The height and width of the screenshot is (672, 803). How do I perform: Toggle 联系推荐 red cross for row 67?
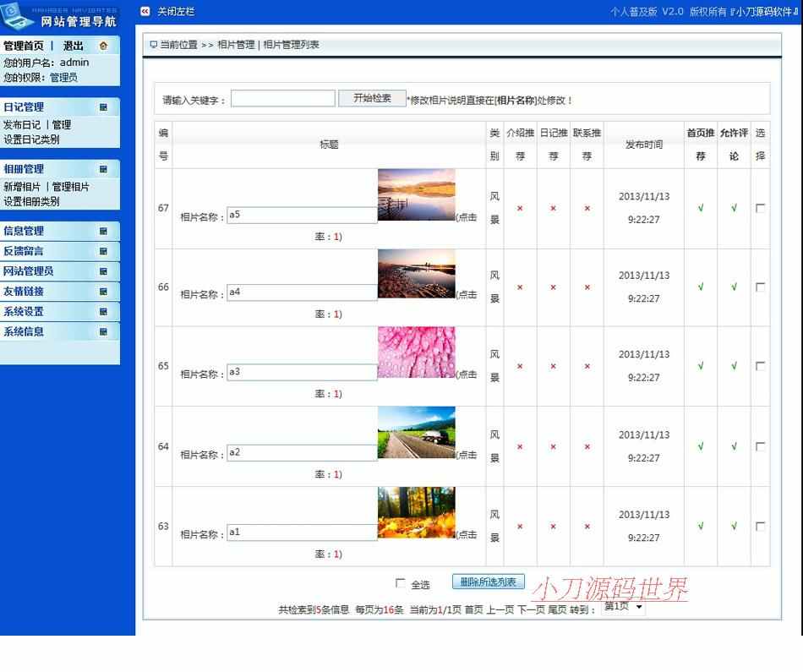[587, 208]
